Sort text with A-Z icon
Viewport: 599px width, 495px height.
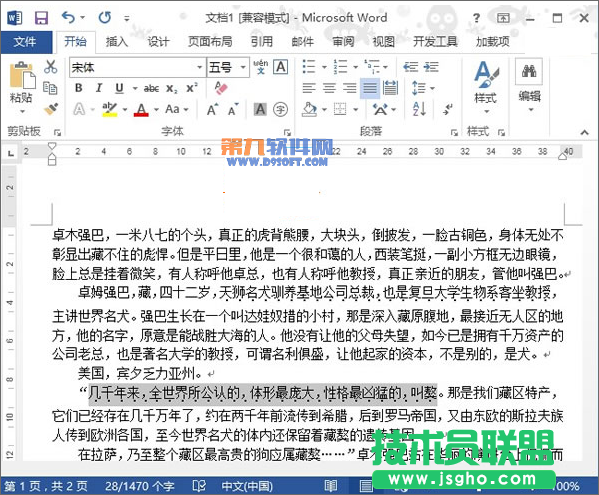coord(419,110)
